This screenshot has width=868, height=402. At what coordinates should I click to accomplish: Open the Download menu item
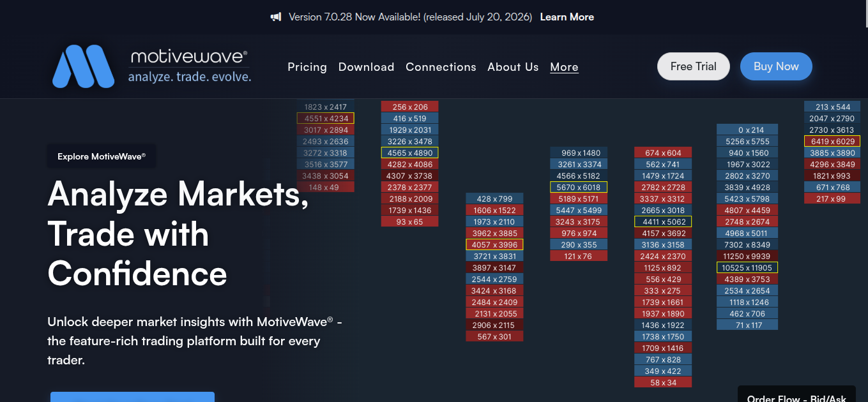[x=366, y=67]
